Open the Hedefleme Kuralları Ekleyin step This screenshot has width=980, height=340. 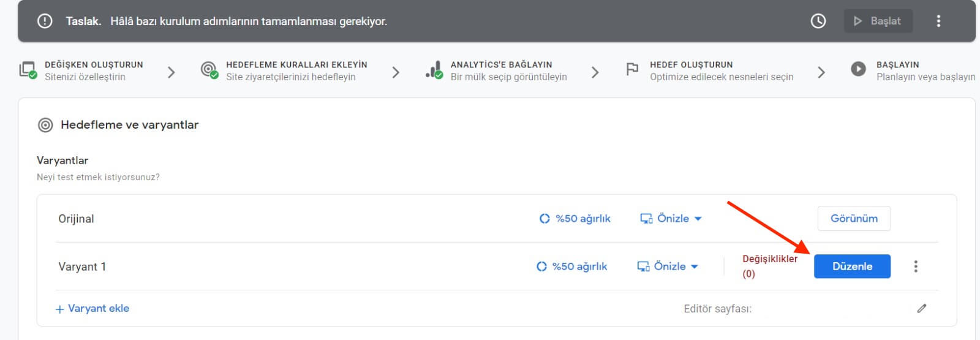pos(285,70)
